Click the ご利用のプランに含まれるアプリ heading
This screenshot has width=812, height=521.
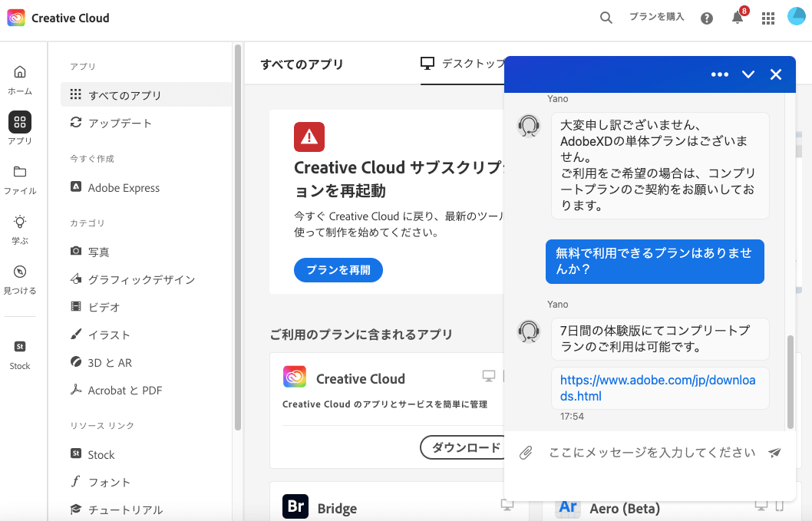[x=361, y=335]
